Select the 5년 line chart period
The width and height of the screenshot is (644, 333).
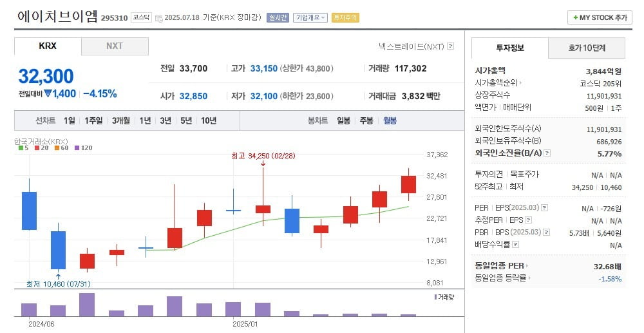pos(186,120)
